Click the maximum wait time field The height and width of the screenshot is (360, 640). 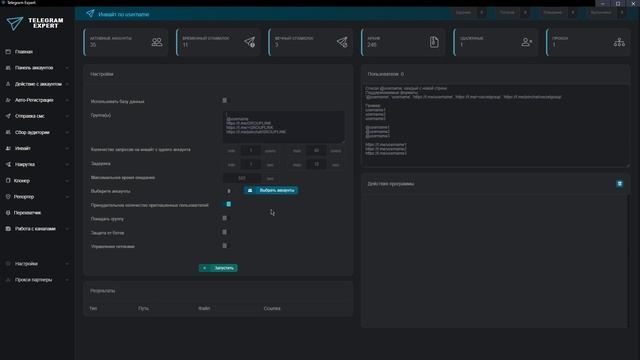(x=242, y=178)
